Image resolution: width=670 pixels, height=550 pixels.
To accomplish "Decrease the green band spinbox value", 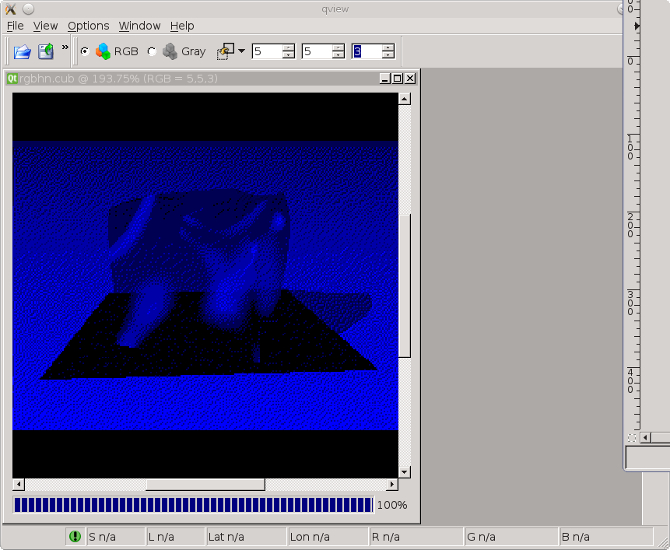I will 338,55.
